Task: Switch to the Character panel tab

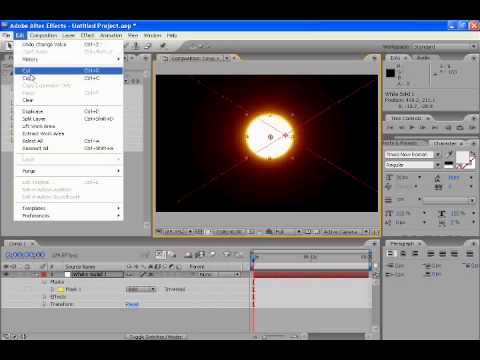Action: point(445,143)
